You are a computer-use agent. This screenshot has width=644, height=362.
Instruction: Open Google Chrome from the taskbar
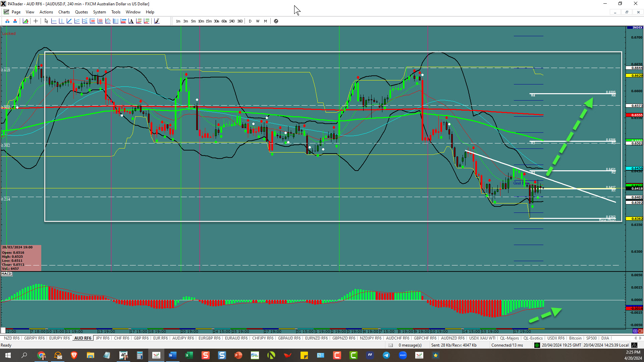[x=42, y=355]
